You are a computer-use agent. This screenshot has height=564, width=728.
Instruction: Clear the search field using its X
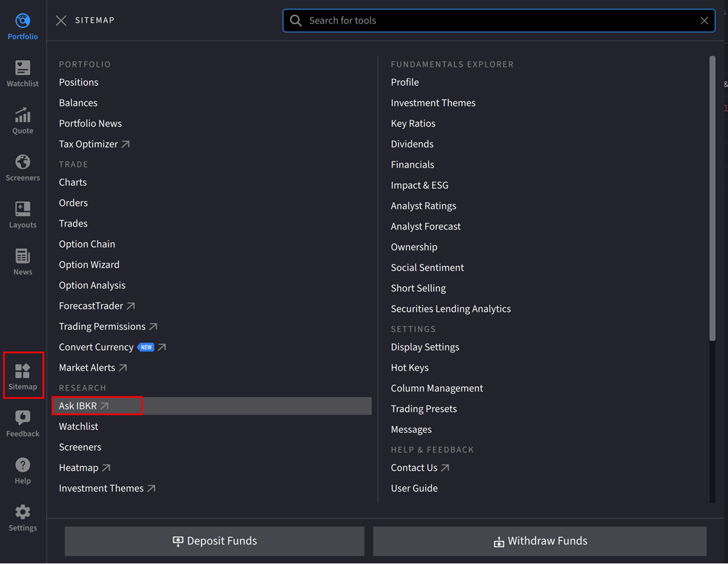(x=704, y=20)
